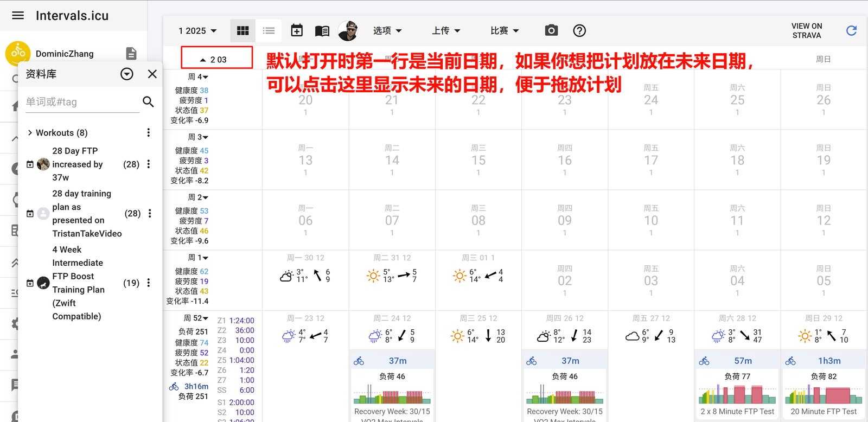Open more options for Workouts folder
This screenshot has height=422, width=868.
pos(148,133)
